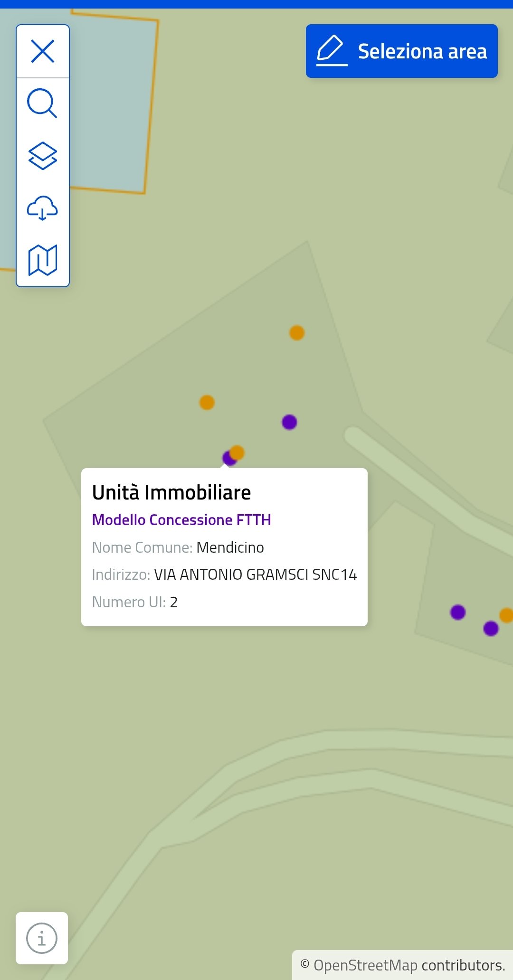Select the orange marker cut off at the right edge
Image resolution: width=513 pixels, height=980 pixels.
506,615
